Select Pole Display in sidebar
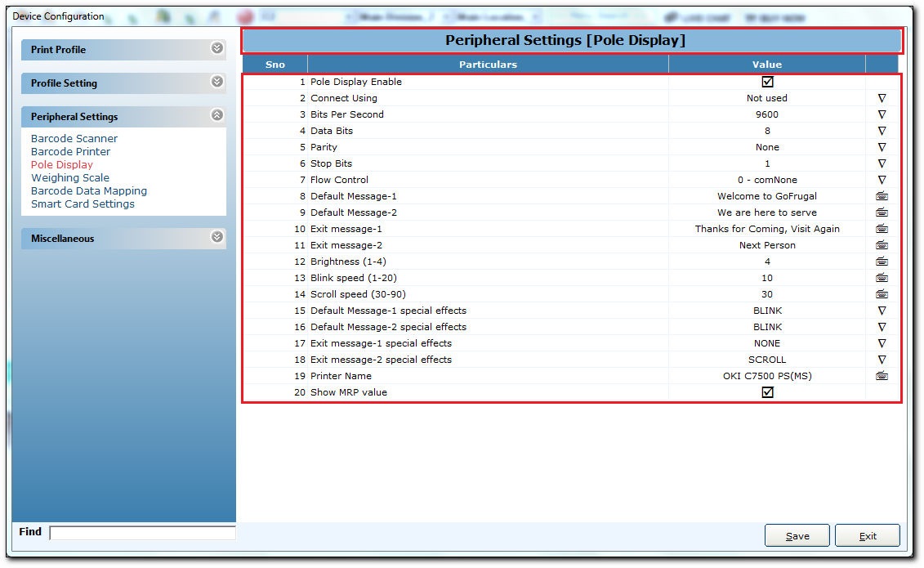This screenshot has height=568, width=924. [x=62, y=164]
